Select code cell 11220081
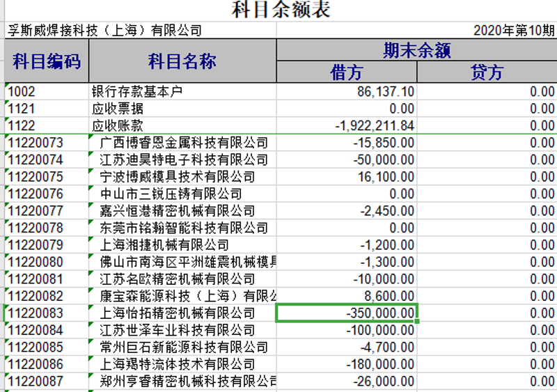The height and width of the screenshot is (392, 557). tap(47, 279)
